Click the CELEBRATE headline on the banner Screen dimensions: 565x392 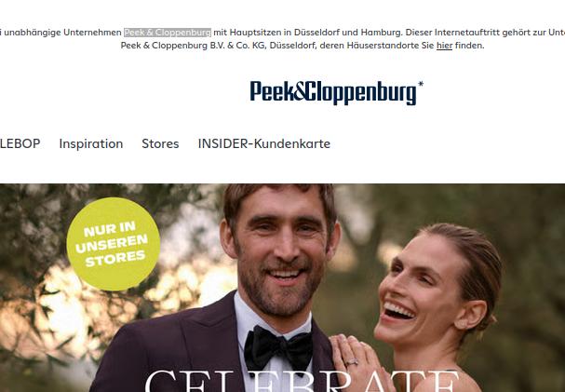tap(302, 381)
